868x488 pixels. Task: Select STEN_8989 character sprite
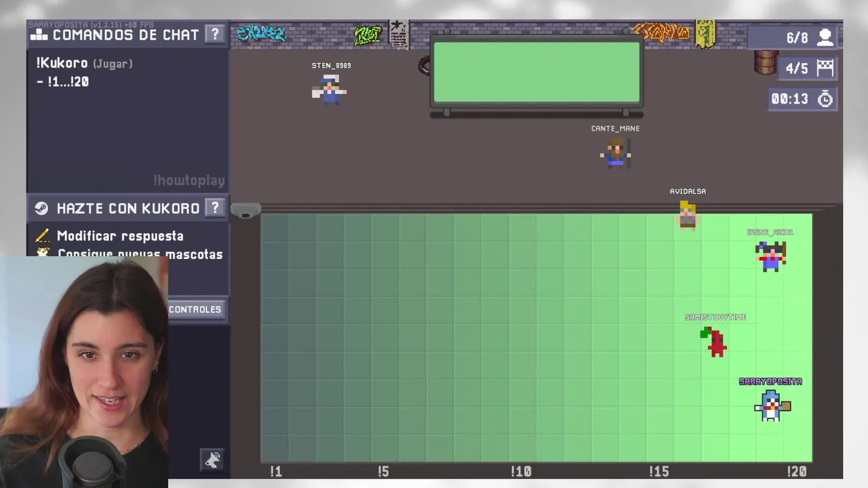pos(330,89)
